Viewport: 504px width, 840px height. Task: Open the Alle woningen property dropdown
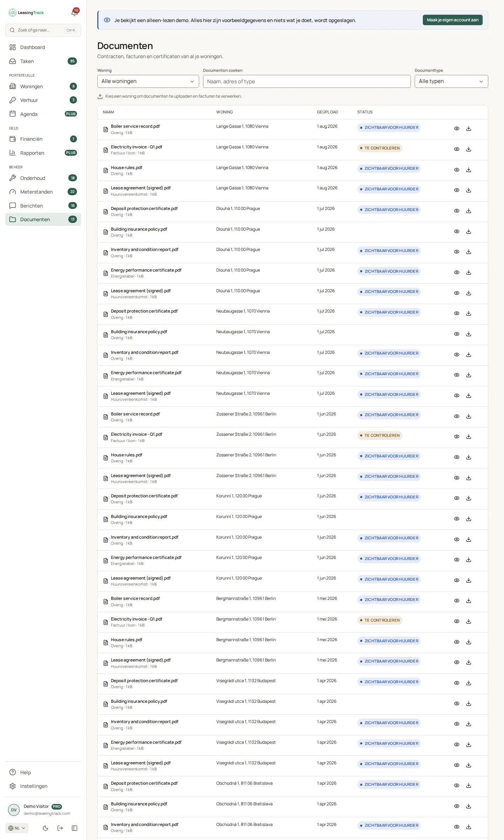[148, 81]
